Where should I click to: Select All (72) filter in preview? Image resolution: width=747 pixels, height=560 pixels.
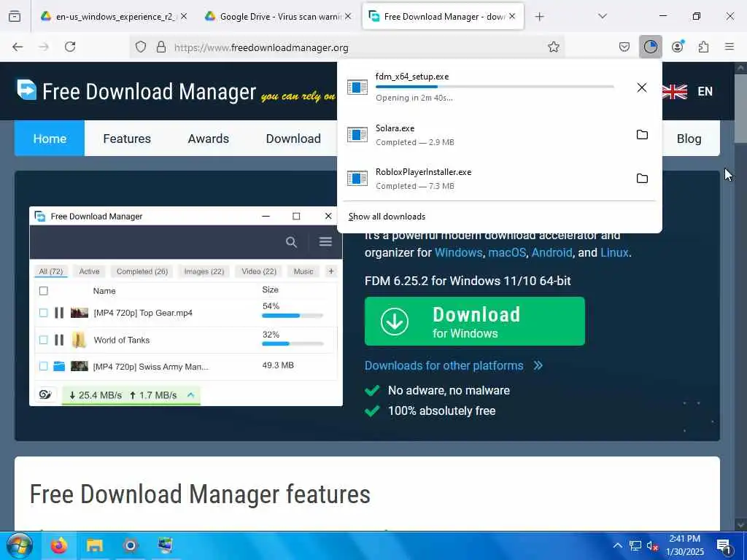pos(51,271)
